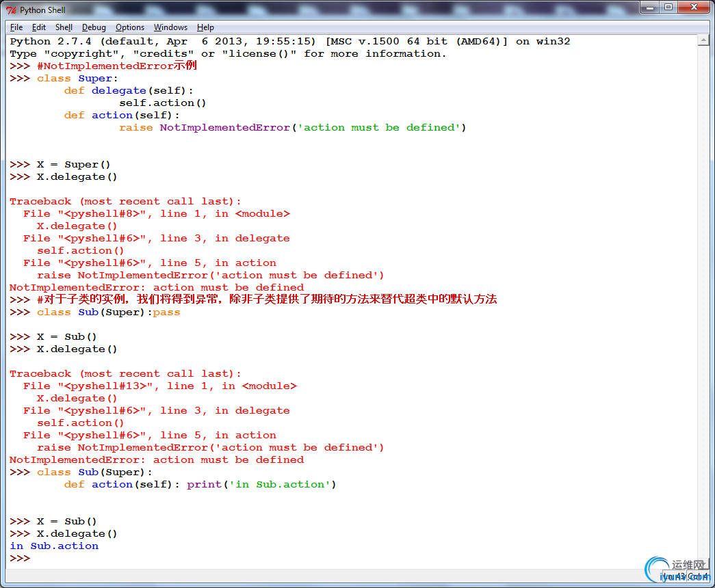The image size is (715, 588).
Task: Click the 'File "<pyshell#13>", line 1' line
Action: [x=161, y=386]
